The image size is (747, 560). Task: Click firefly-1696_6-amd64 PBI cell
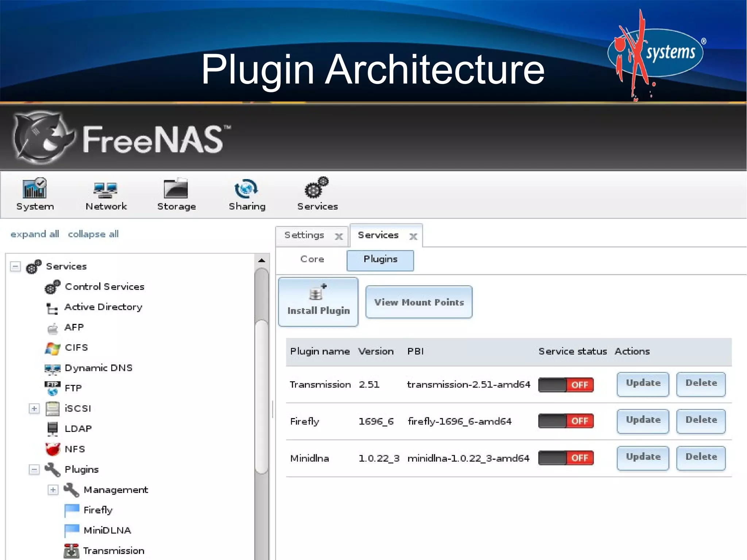click(x=460, y=421)
